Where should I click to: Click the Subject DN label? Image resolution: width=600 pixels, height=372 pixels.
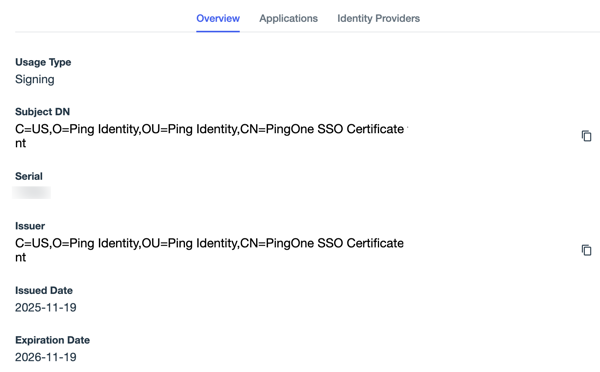(42, 112)
